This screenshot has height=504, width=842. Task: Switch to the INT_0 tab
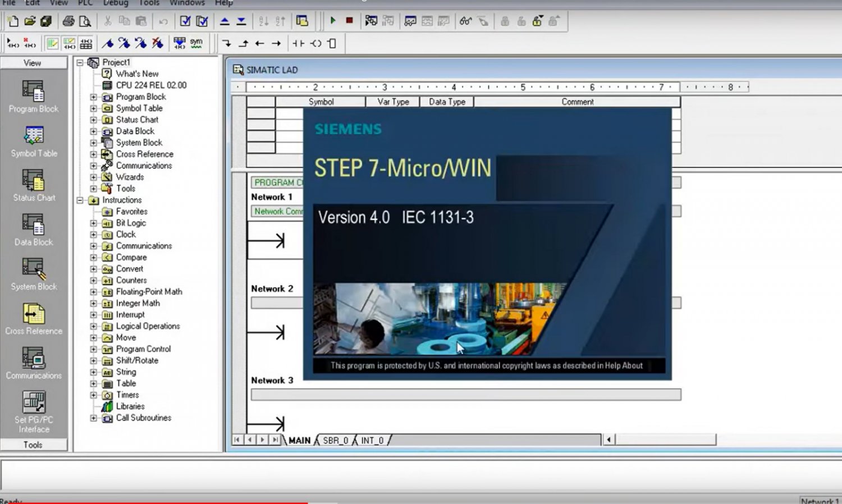point(372,441)
